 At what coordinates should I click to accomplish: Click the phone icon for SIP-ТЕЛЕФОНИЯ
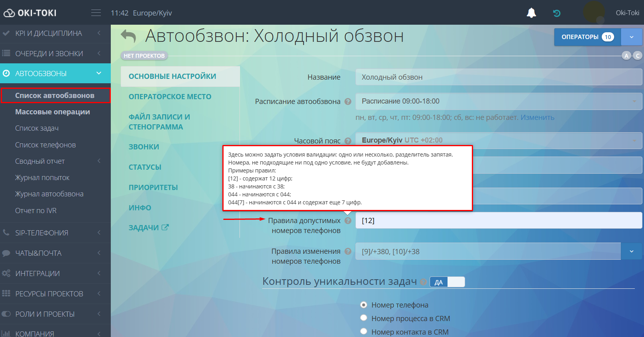[x=6, y=233]
